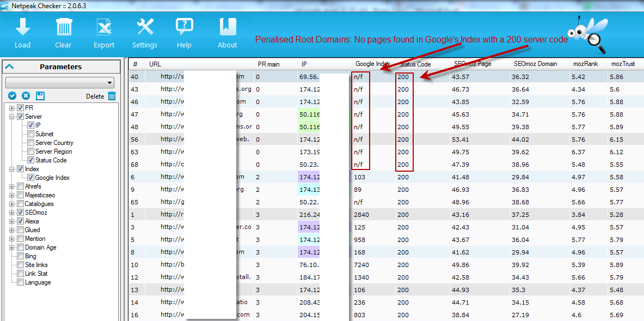Click SEOmoz Page value 53.41
644x321 pixels.
(461, 140)
